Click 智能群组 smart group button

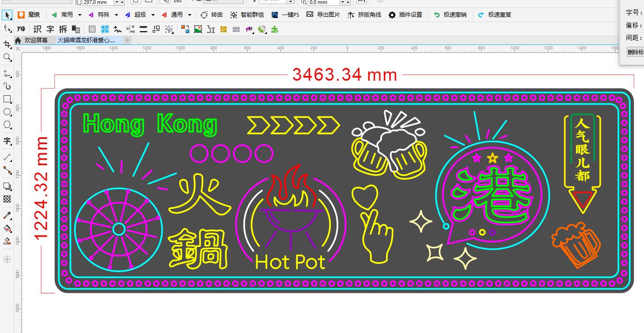(x=247, y=15)
